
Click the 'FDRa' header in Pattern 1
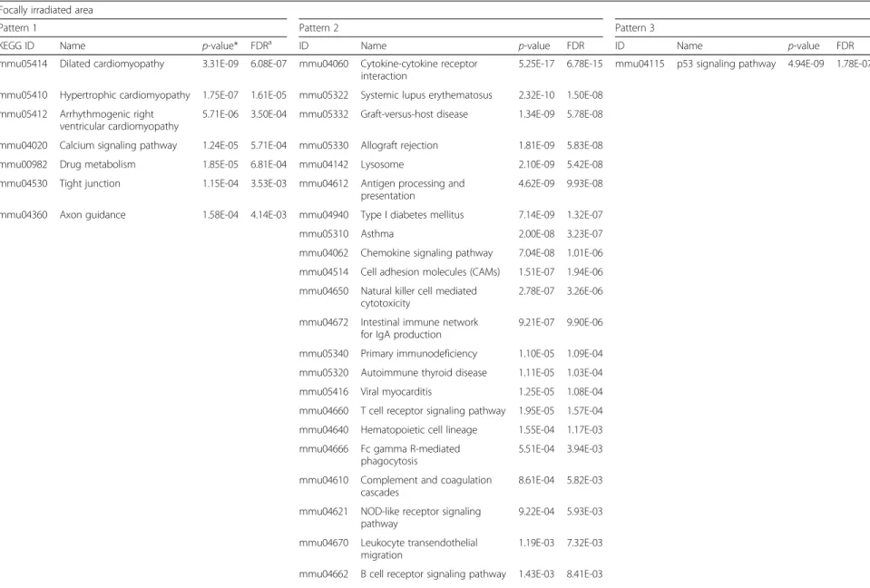(x=261, y=45)
